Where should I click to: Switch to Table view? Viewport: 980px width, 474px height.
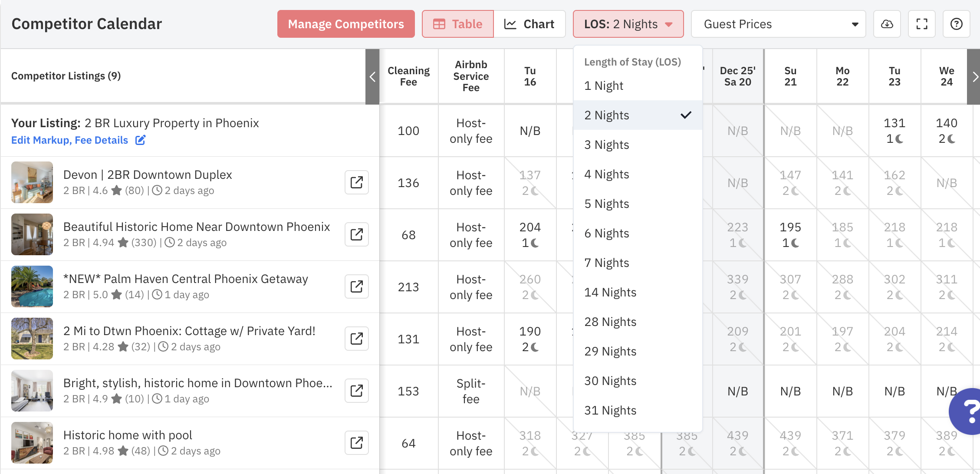[458, 24]
